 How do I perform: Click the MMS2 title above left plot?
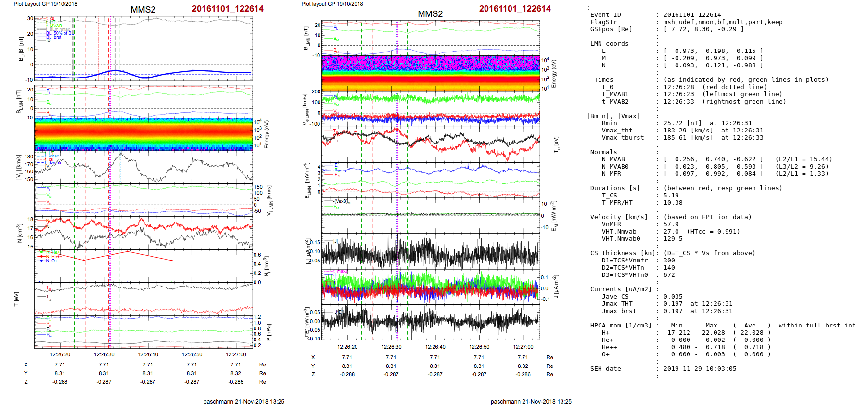coord(143,10)
